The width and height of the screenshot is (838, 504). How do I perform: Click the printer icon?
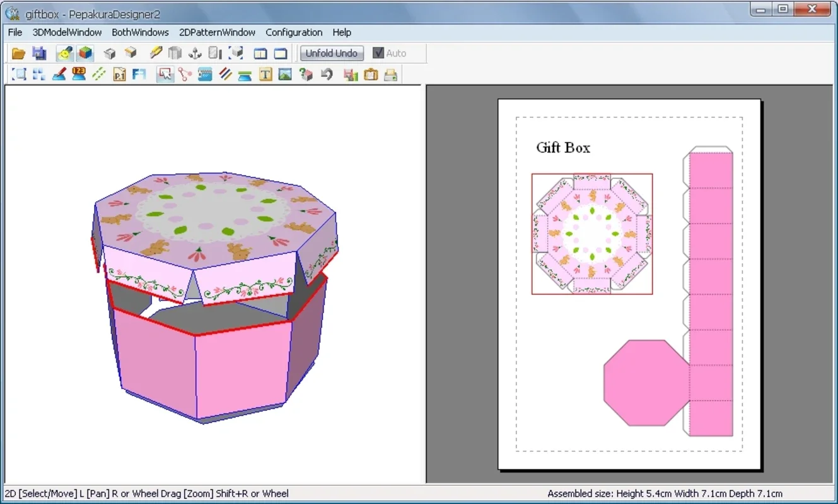click(391, 74)
